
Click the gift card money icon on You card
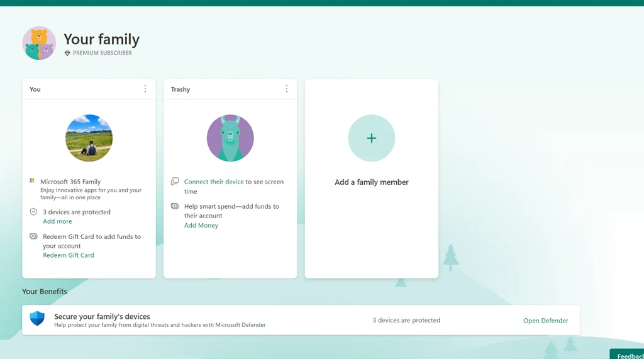(34, 236)
